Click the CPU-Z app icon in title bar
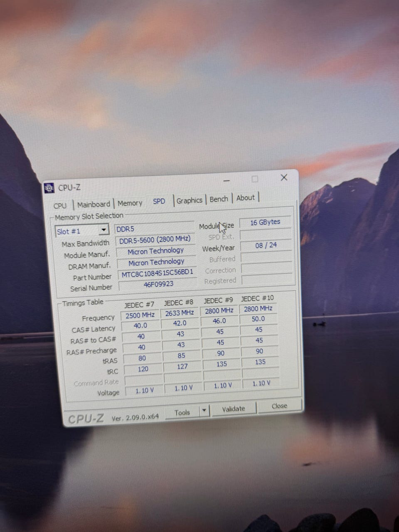The width and height of the screenshot is (399, 532). tap(49, 188)
